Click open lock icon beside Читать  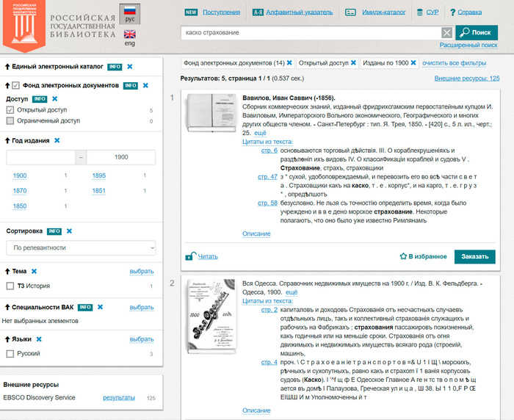(191, 256)
